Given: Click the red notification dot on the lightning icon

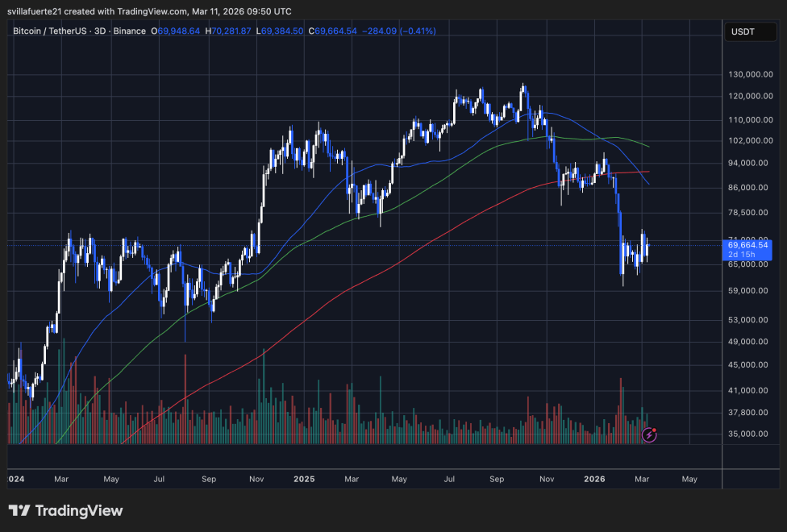Looking at the screenshot, I should tap(656, 428).
